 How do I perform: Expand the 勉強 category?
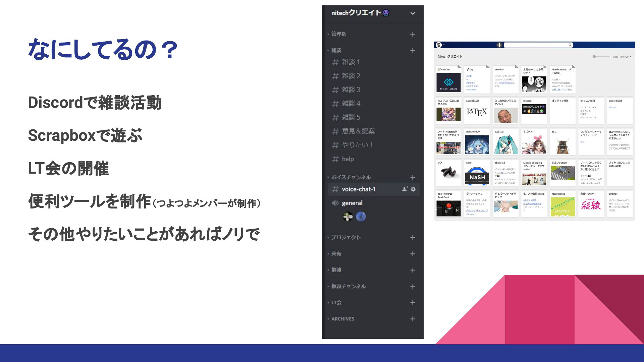point(334,270)
